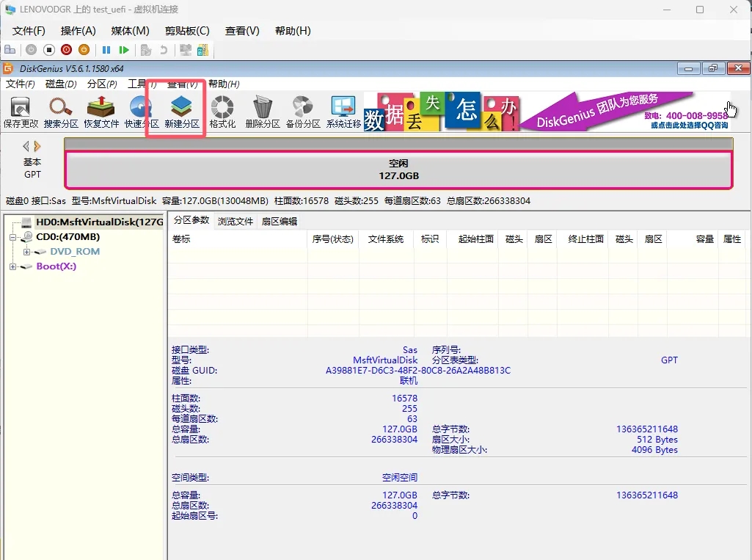Switch to 分区参数 tab

pyautogui.click(x=191, y=220)
